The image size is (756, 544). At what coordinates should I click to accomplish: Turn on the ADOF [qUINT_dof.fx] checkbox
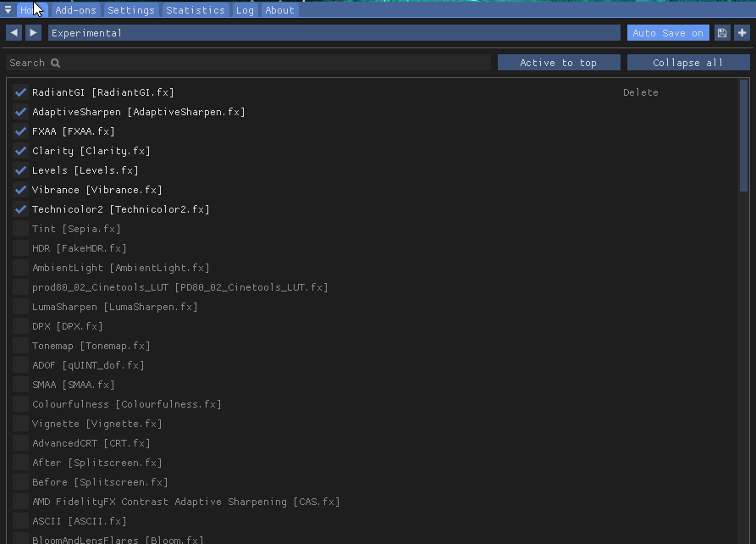pos(20,365)
